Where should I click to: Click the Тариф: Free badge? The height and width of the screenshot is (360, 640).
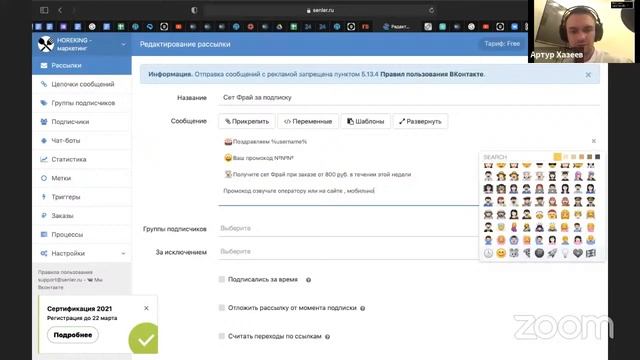502,44
